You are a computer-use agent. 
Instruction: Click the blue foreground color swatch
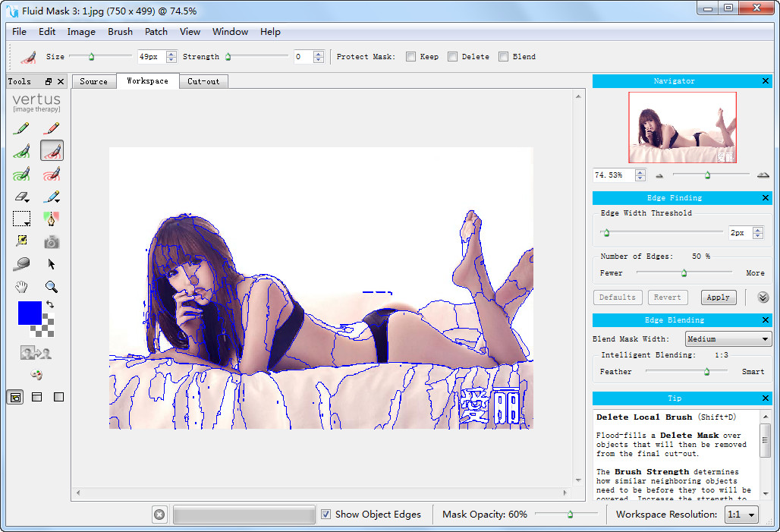(x=30, y=313)
